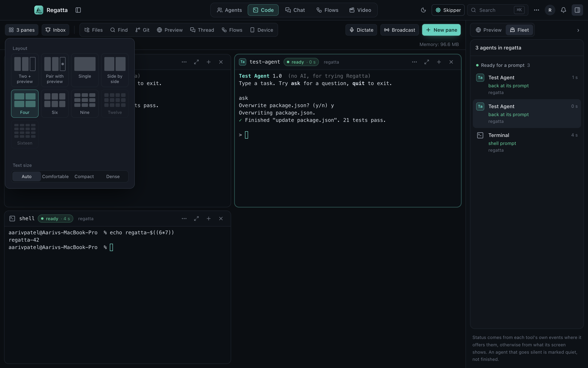The width and height of the screenshot is (588, 368).
Task: Expand the test-agent pane to fullscreen
Action: click(427, 62)
